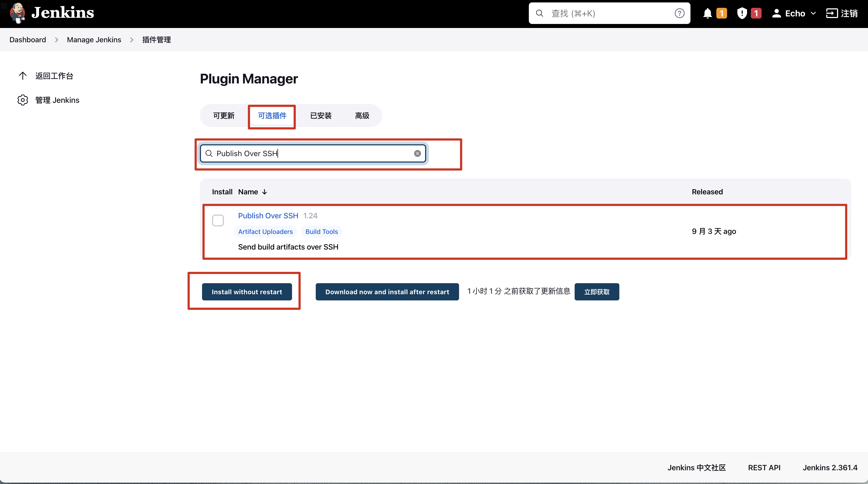Switch to the 可选插件 tab
The height and width of the screenshot is (484, 868).
tap(272, 115)
